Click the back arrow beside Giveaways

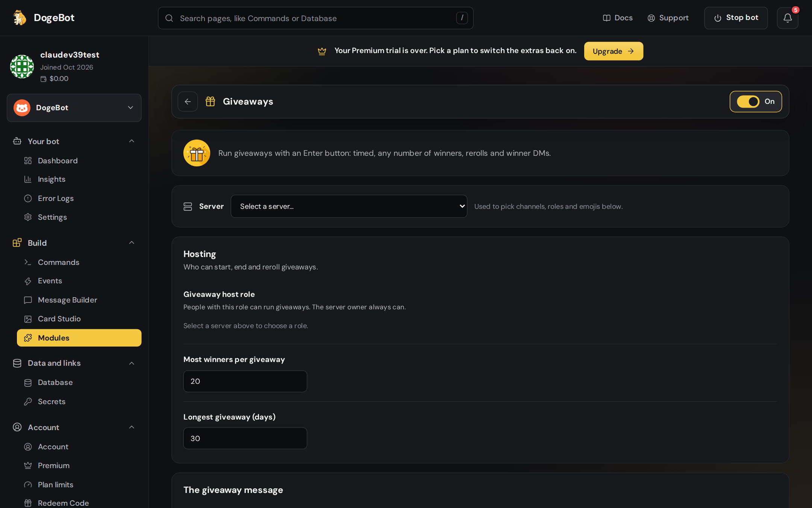(188, 102)
